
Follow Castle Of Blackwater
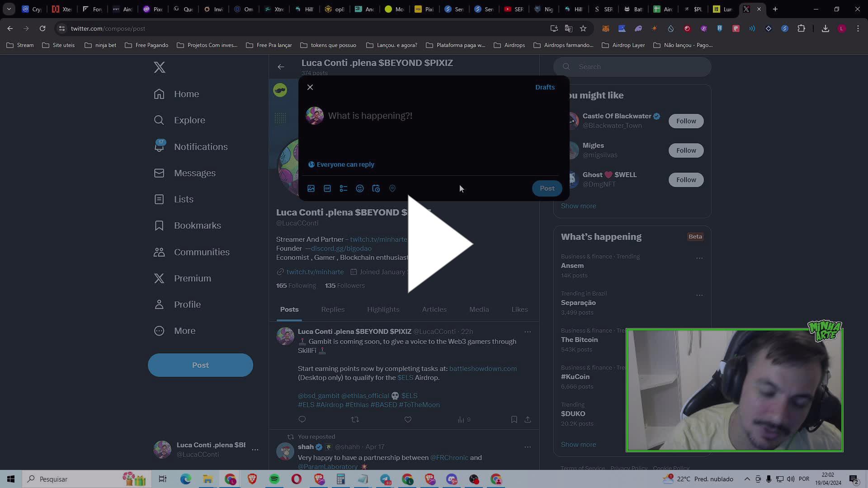click(686, 121)
